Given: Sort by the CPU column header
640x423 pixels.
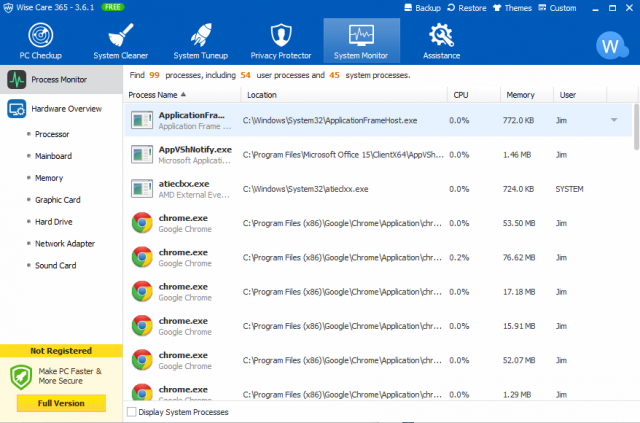Looking at the screenshot, I should pyautogui.click(x=474, y=95).
